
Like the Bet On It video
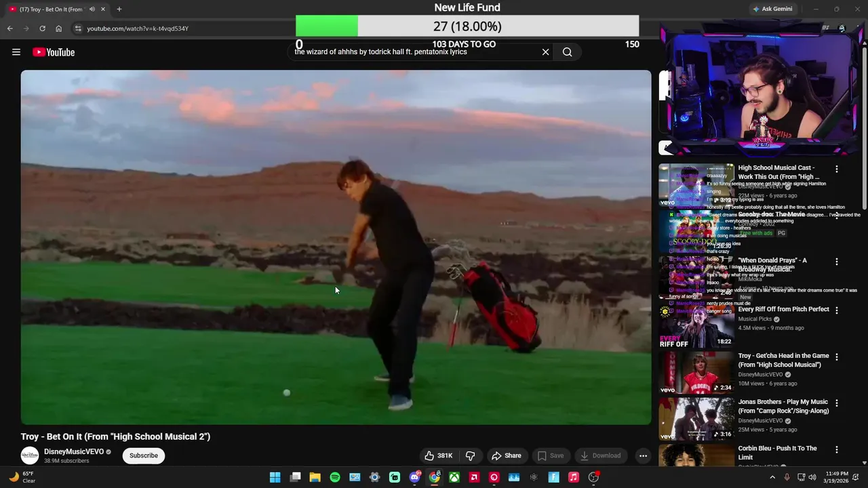[438, 455]
